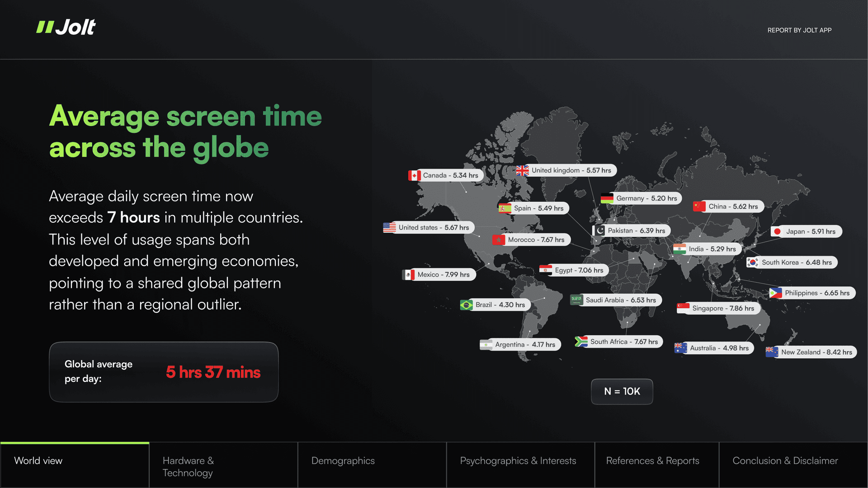Screen dimensions: 868x488
Task: Click the China flag icon
Action: click(x=699, y=206)
